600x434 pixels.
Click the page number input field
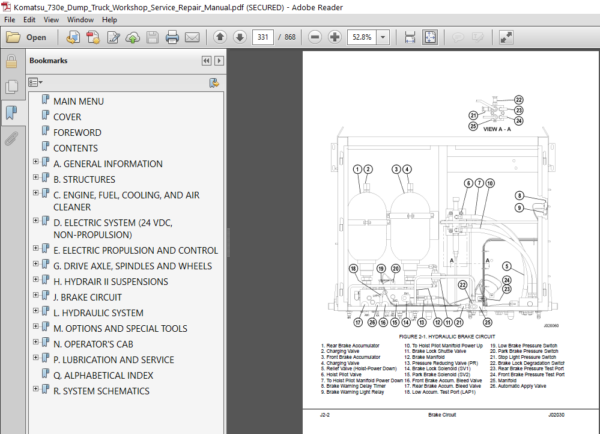click(263, 37)
